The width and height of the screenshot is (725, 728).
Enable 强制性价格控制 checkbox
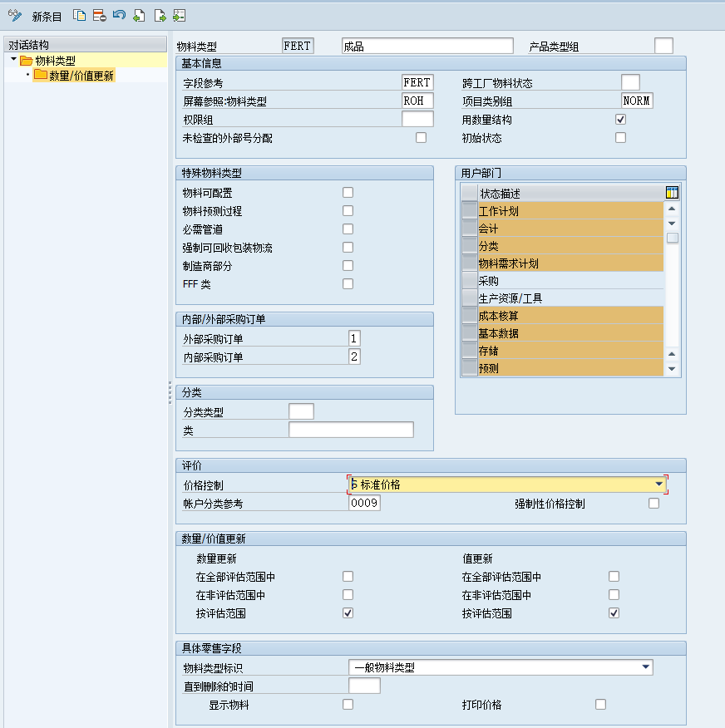pyautogui.click(x=653, y=504)
